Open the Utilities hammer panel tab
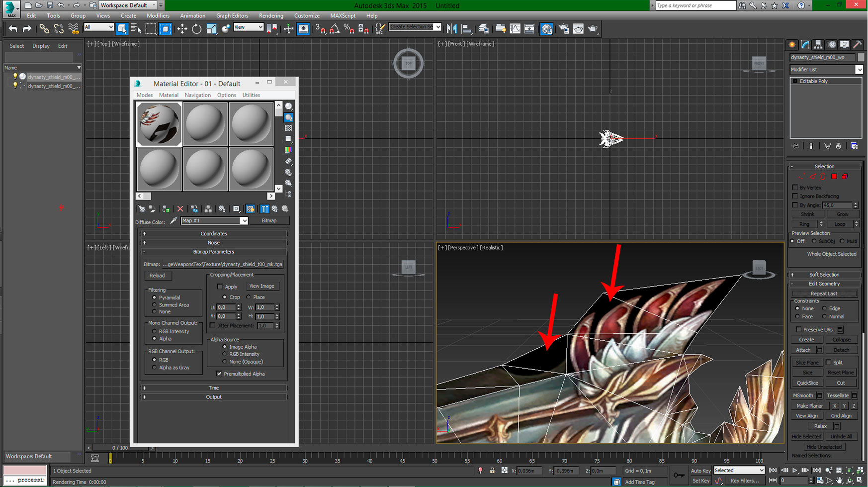This screenshot has width=868, height=487. [x=858, y=44]
